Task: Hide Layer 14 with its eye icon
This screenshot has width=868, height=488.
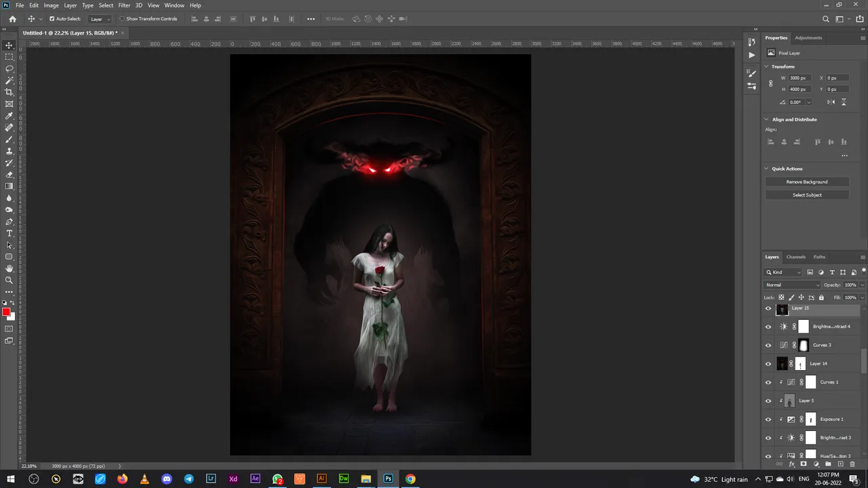Action: (x=768, y=364)
